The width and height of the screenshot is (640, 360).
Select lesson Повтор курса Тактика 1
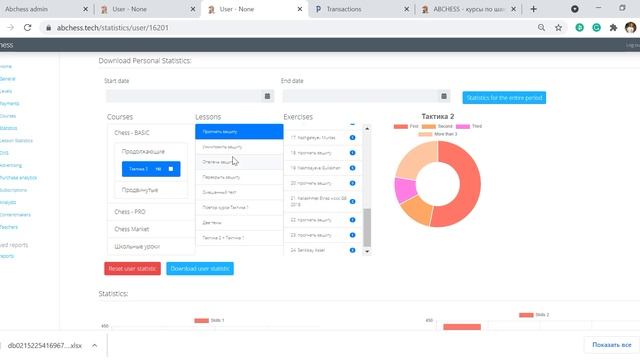pos(239,207)
